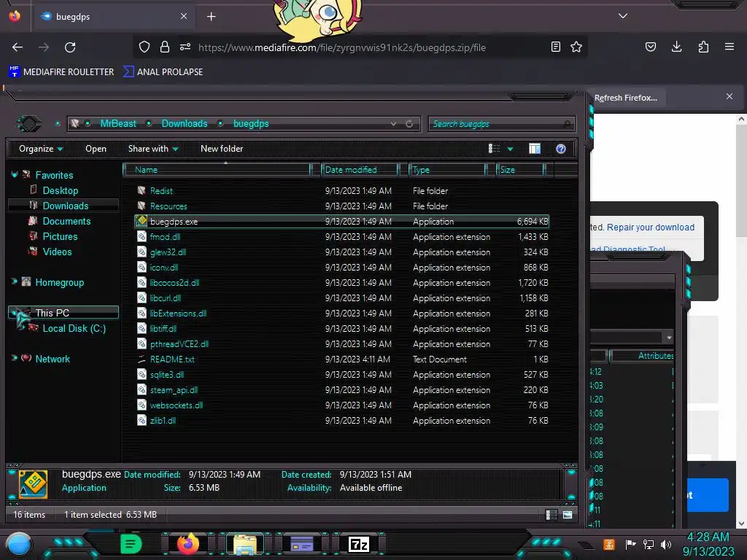The image size is (747, 560).
Task: Select steam_api.dll file
Action: (x=174, y=390)
